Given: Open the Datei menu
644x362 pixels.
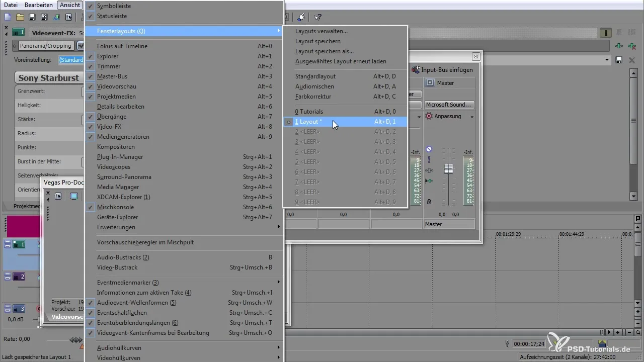Looking at the screenshot, I should [11, 5].
